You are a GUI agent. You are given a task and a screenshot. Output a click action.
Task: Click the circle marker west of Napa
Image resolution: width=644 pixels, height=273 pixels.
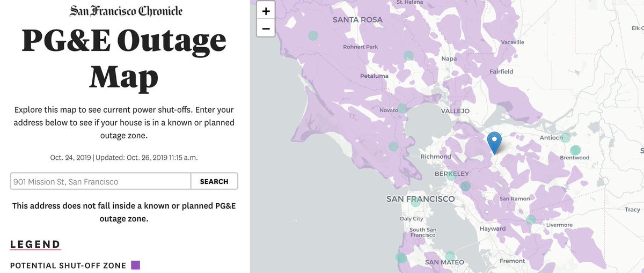tap(408, 55)
